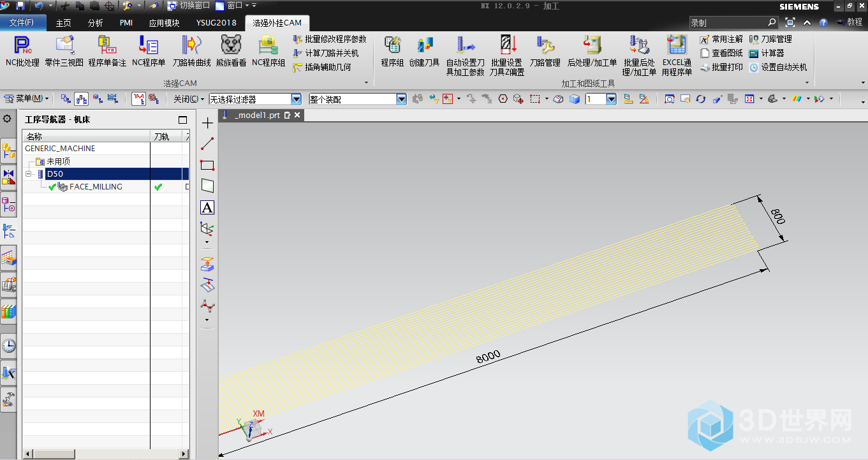Launch 刀路转曲线 toolpath-to-curve tool
The width and height of the screenshot is (868, 460).
click(191, 51)
